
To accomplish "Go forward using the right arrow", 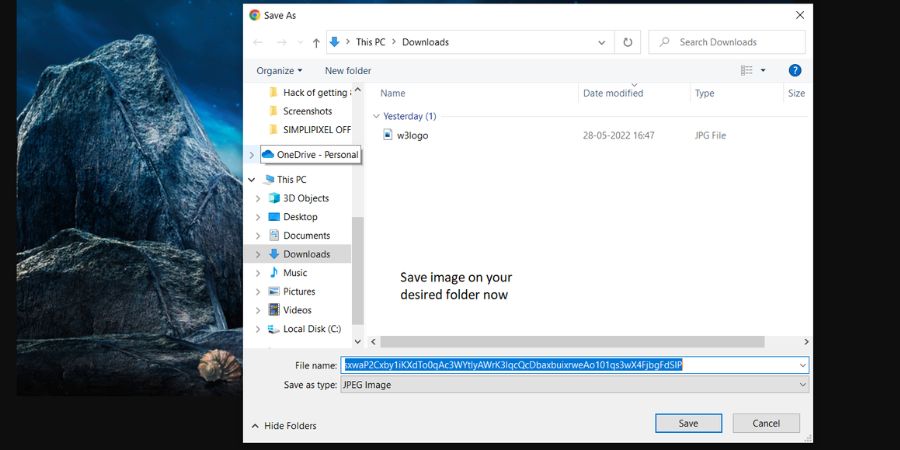I will click(281, 42).
